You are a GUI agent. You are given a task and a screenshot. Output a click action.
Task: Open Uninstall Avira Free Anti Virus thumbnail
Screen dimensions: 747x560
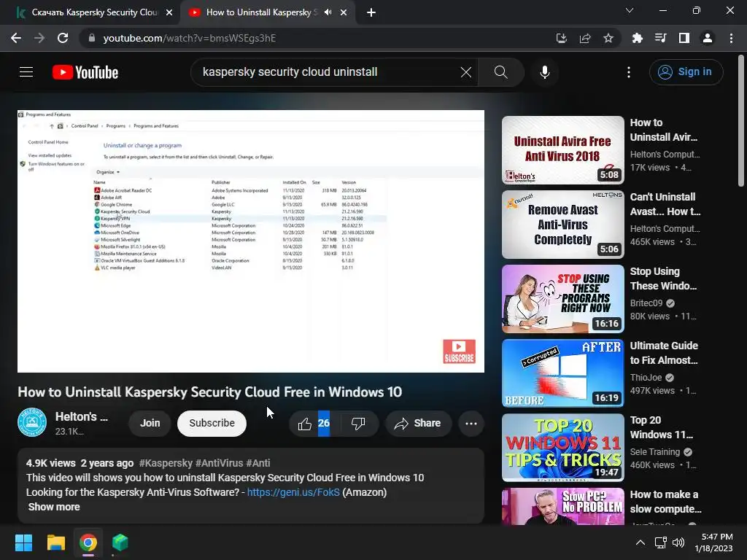(x=562, y=150)
